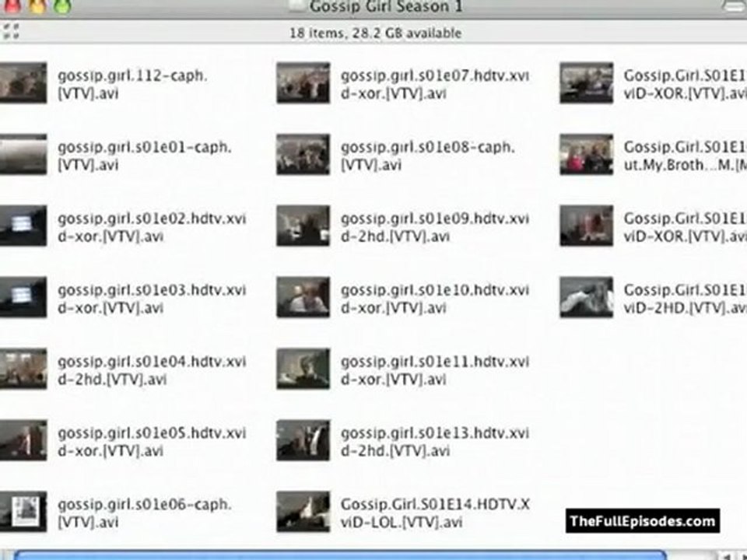Click the gossip.girl.s01e13.hdtv.xvid-2hd file name
Screen dimensions: 747x560
pyautogui.click(x=434, y=442)
